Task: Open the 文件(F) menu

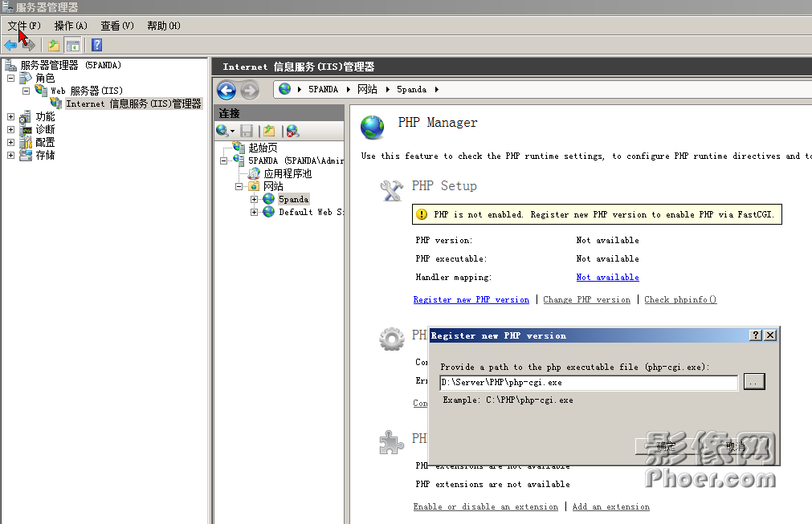Action: (24, 26)
